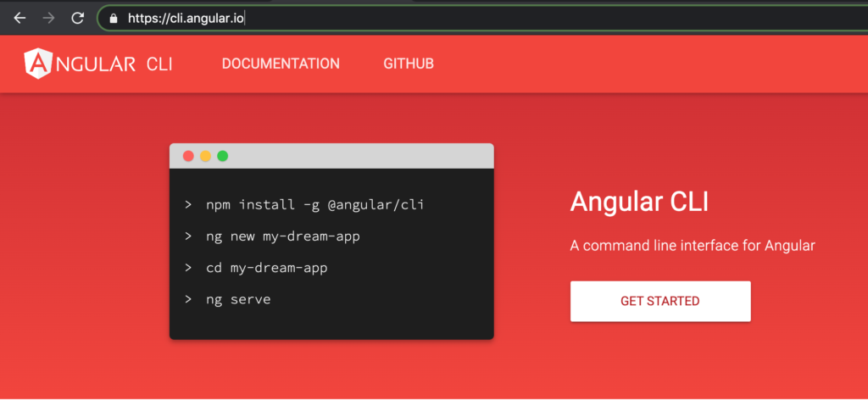Viewport: 868px width, 400px height.
Task: Click the padlock icon in address bar
Action: pyautogui.click(x=114, y=19)
